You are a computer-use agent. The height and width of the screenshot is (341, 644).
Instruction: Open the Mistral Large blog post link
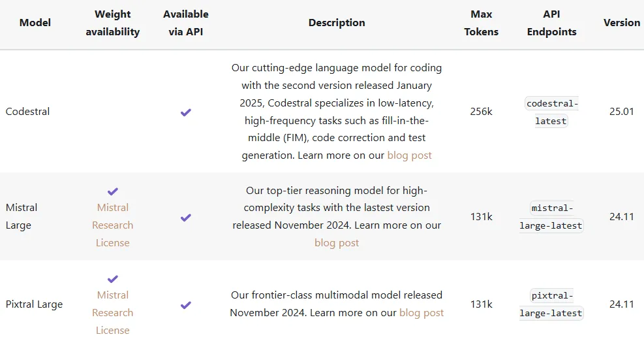tap(337, 243)
